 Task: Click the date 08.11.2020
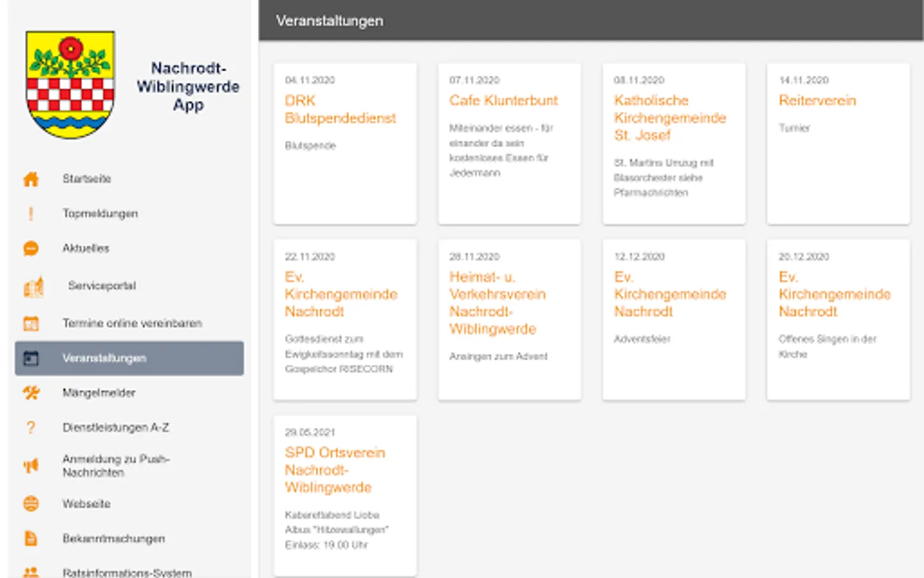coord(639,80)
